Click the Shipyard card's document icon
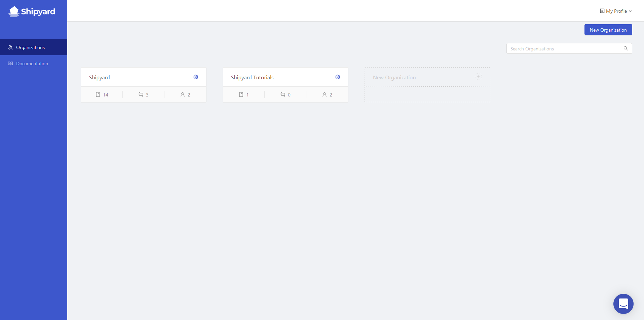Image resolution: width=644 pixels, height=320 pixels. [x=98, y=94]
